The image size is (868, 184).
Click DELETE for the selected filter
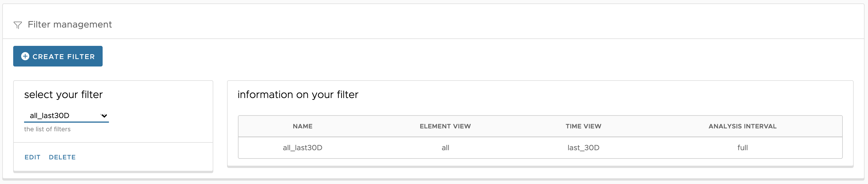click(62, 157)
